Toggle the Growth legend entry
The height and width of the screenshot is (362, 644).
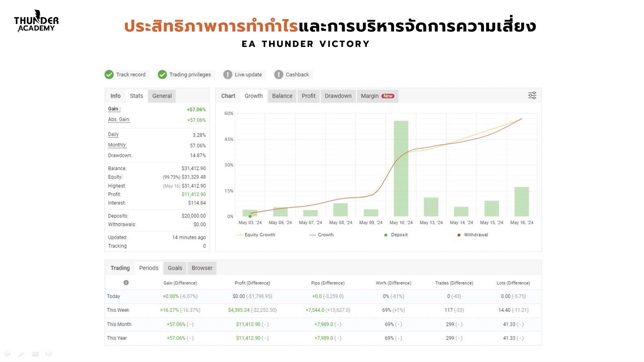click(x=321, y=235)
